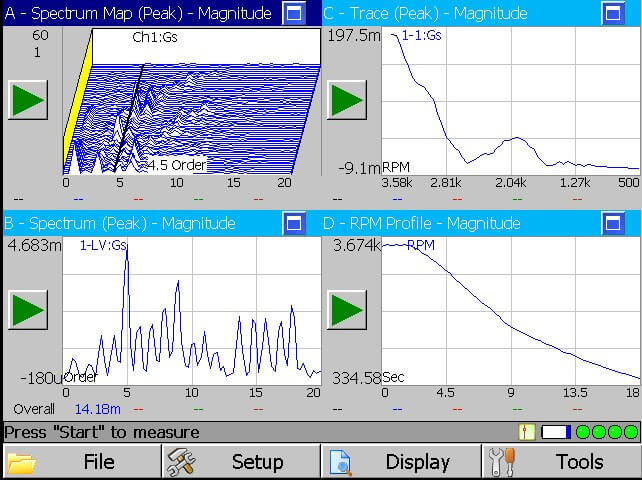Image resolution: width=642 pixels, height=480 pixels.
Task: Select panel title D - RPM Profile - Magnitude
Action: (422, 223)
